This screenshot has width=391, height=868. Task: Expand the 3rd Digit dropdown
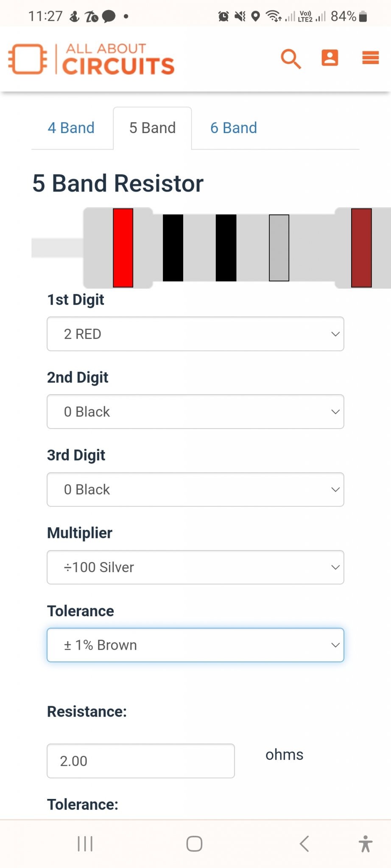point(195,490)
